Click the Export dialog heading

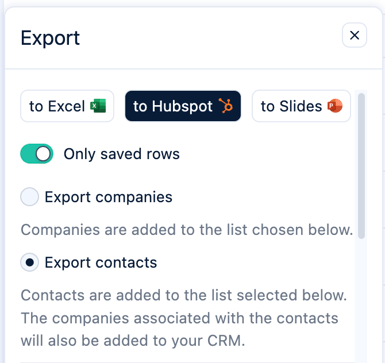click(50, 38)
